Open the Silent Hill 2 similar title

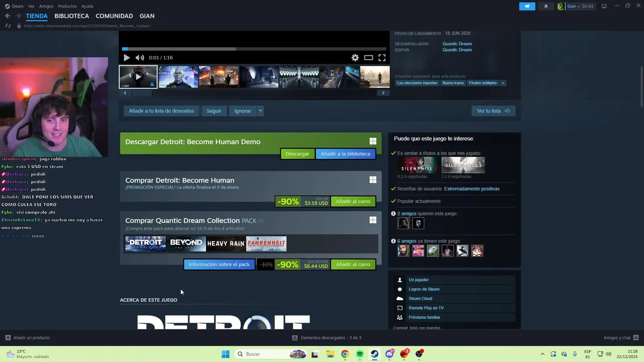463,165
